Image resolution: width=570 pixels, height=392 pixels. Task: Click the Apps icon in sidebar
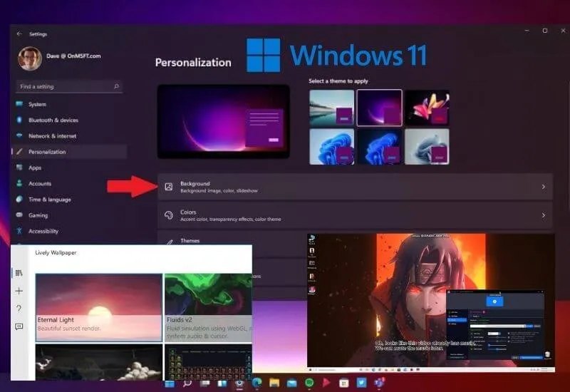click(19, 167)
